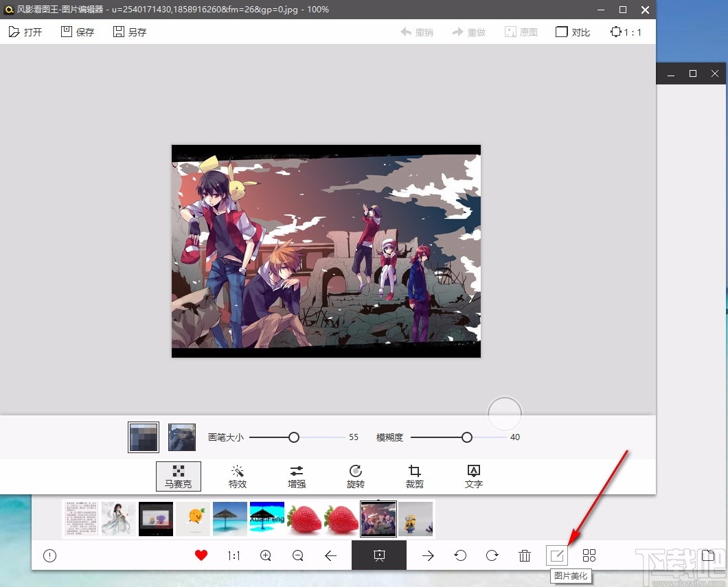
Task: Toggle the 对比 compare view
Action: 573,32
